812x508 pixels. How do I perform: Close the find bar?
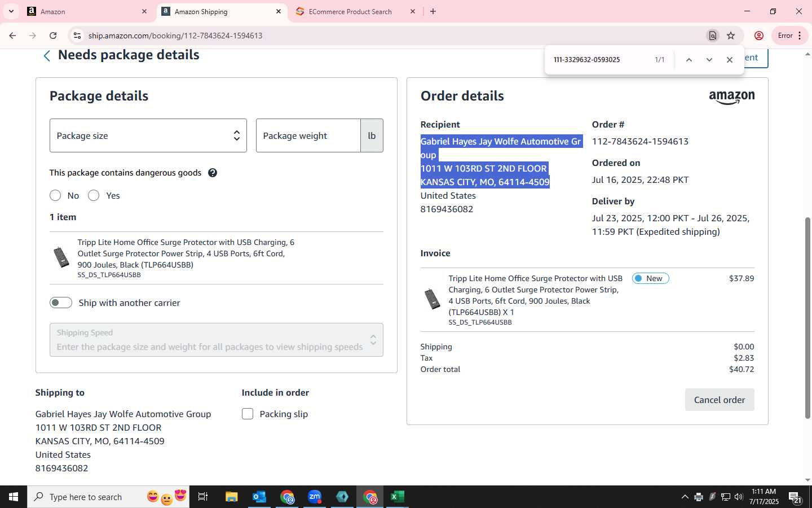click(730, 60)
